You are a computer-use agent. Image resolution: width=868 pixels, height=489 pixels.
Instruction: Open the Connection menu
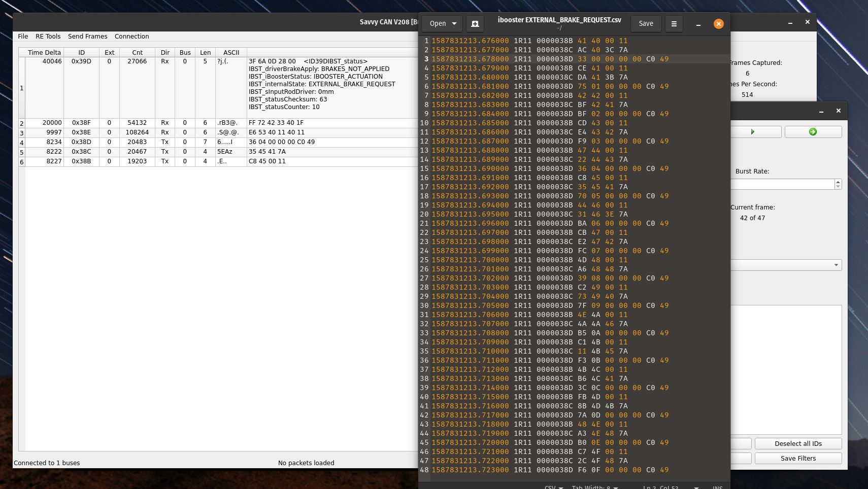(131, 37)
